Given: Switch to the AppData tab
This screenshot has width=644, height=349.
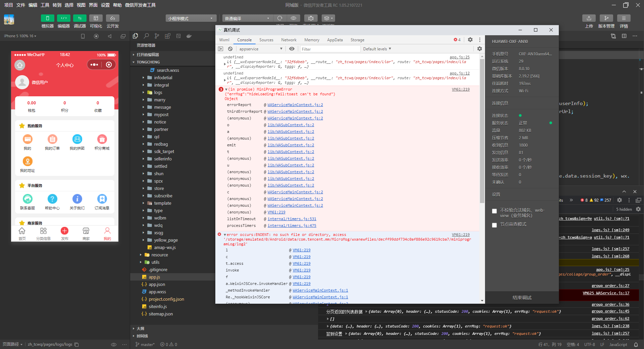Looking at the screenshot, I should 335,40.
